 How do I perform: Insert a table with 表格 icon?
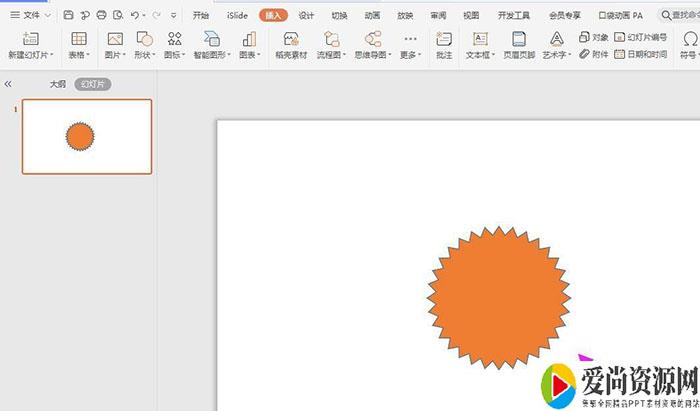pyautogui.click(x=78, y=39)
